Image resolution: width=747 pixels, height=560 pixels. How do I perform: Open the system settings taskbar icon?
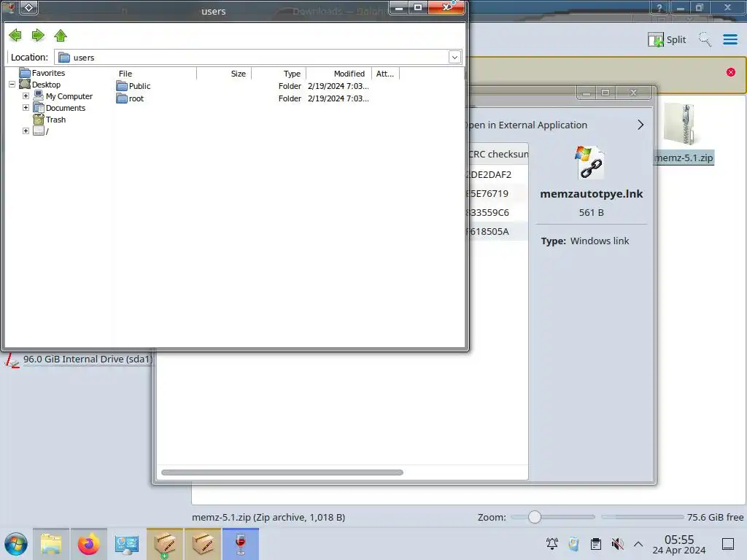[126, 544]
